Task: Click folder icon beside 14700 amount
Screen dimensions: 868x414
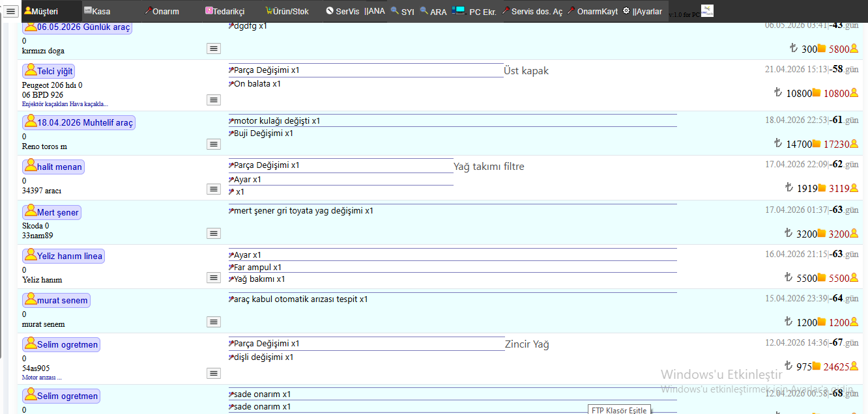Action: [x=817, y=143]
